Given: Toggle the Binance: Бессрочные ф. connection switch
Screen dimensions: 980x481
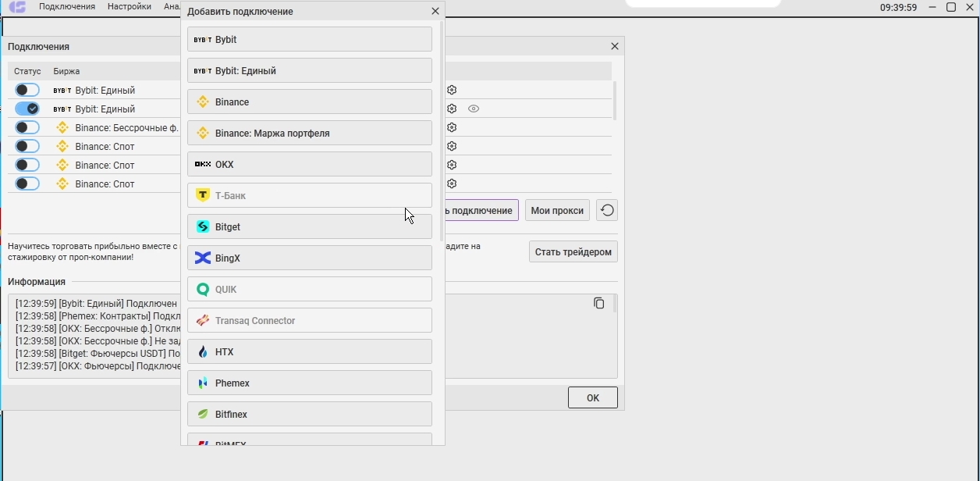Looking at the screenshot, I should point(27,127).
